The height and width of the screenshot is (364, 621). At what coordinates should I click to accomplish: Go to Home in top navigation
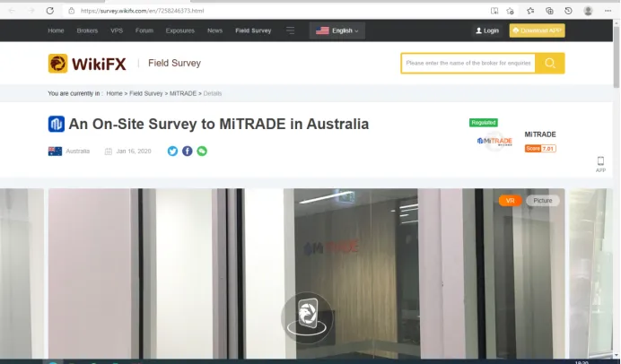[56, 30]
